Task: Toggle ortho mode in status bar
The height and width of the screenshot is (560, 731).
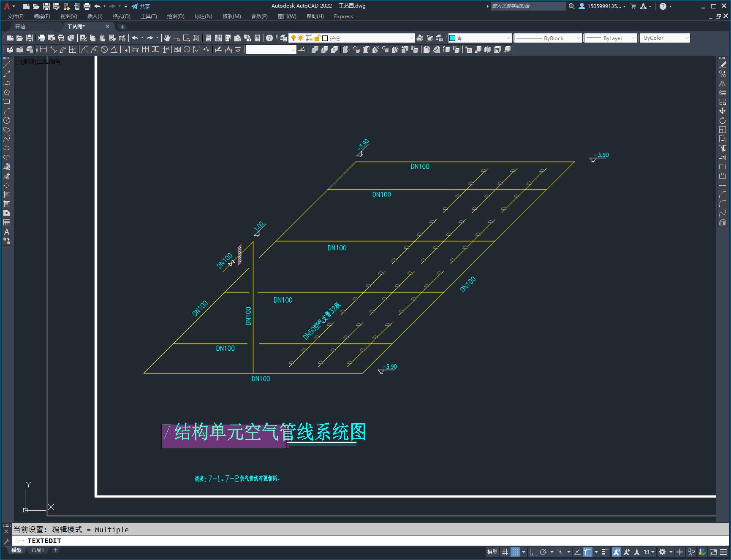Action: (x=533, y=552)
